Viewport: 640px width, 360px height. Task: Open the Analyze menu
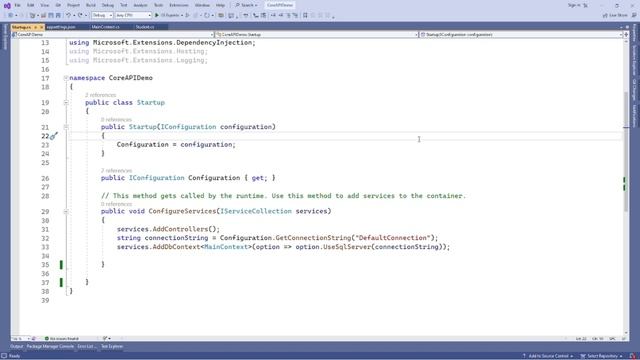[140, 5]
